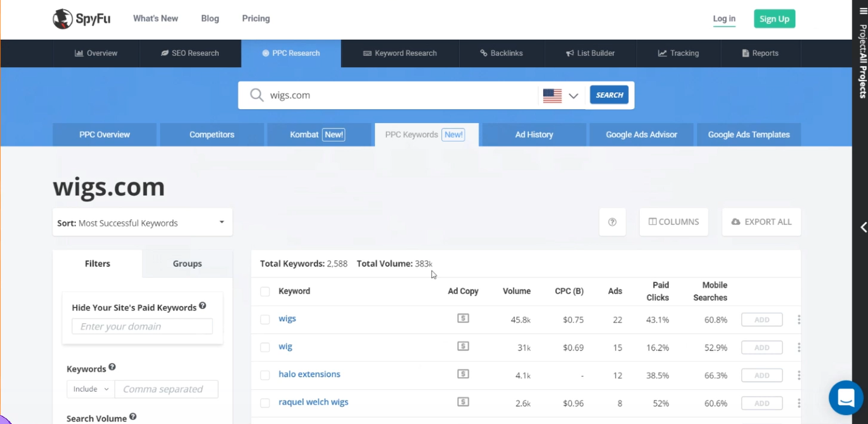The height and width of the screenshot is (424, 868).
Task: Open more options menu for wigs row
Action: [x=798, y=320]
